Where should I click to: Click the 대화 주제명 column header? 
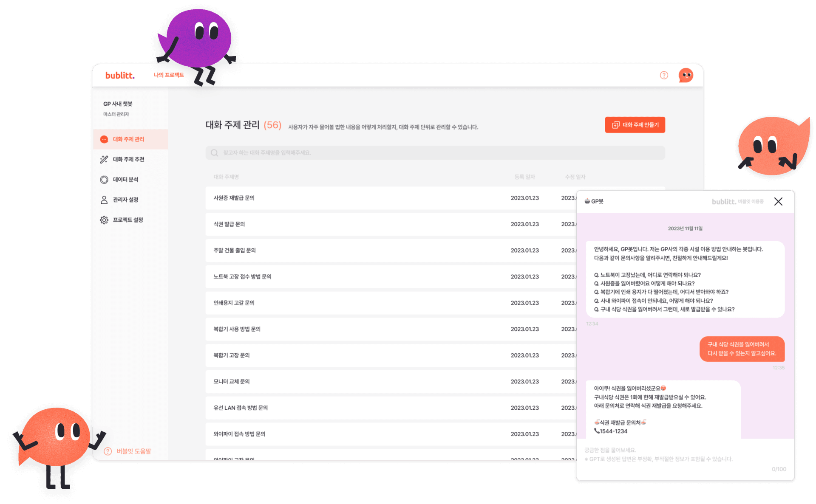pyautogui.click(x=226, y=177)
